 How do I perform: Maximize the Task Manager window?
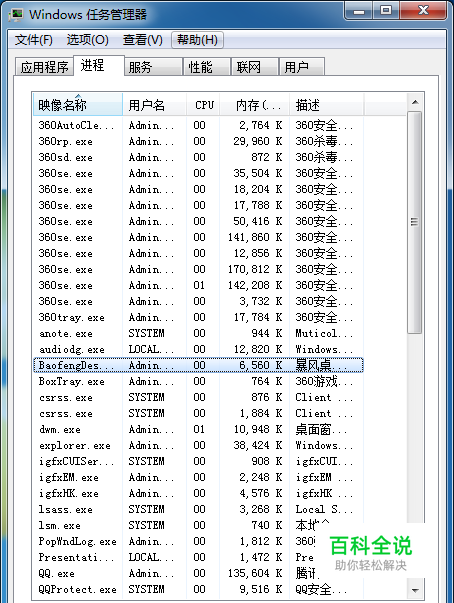click(x=386, y=11)
